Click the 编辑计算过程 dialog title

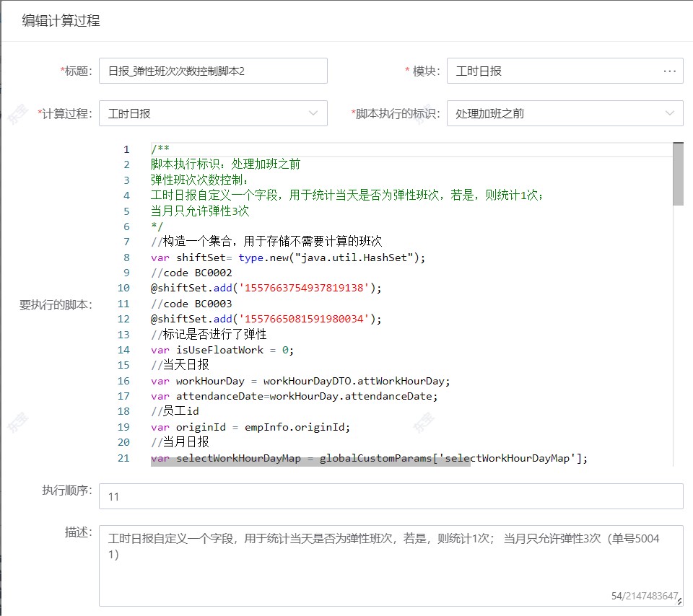click(61, 21)
